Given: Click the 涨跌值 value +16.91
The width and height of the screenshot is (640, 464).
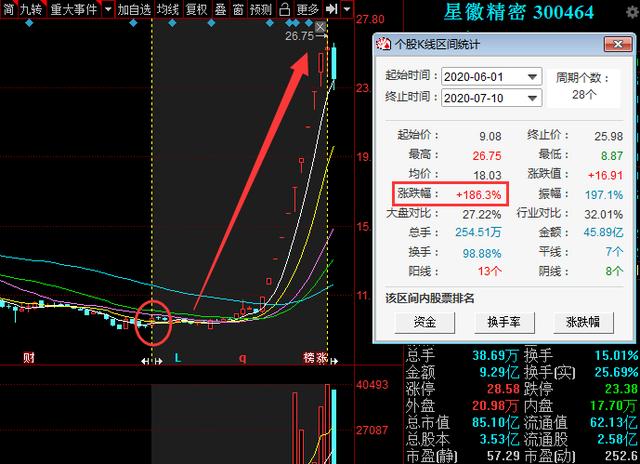Looking at the screenshot, I should click(x=605, y=175).
